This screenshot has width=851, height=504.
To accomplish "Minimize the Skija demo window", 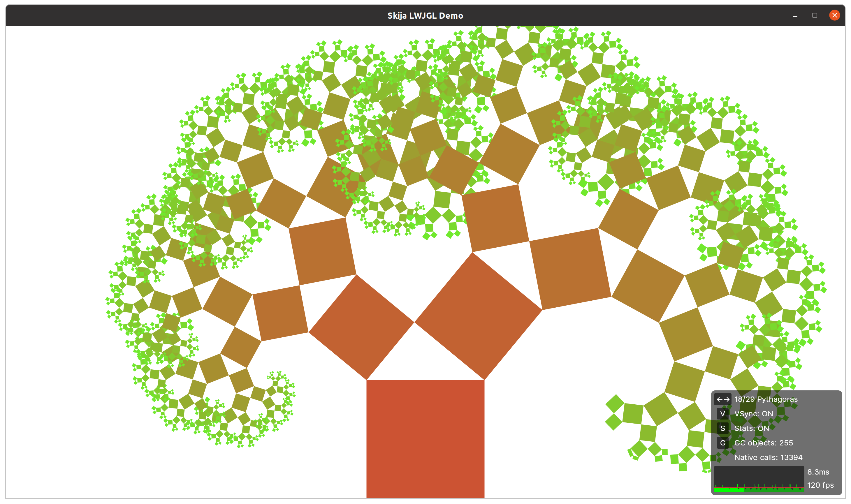I will pyautogui.click(x=795, y=16).
